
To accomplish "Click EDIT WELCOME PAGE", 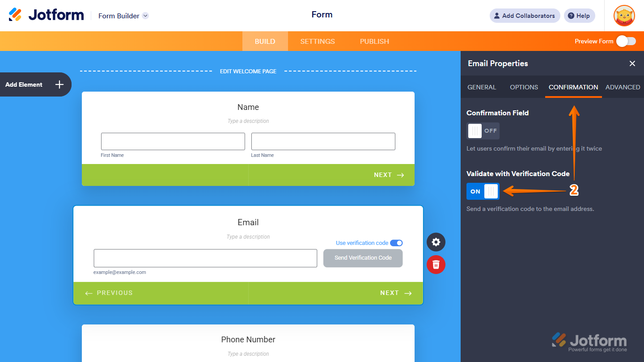I will pos(248,71).
